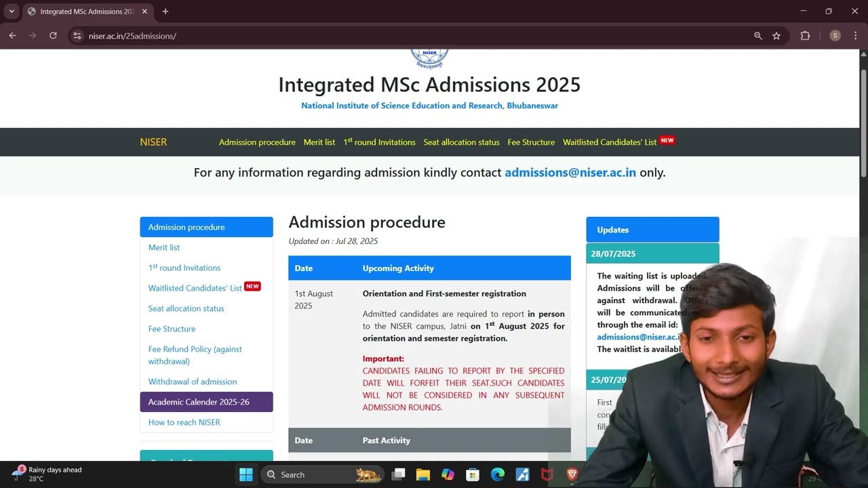Click the red Important: label
This screenshot has width=868, height=488.
click(x=383, y=359)
